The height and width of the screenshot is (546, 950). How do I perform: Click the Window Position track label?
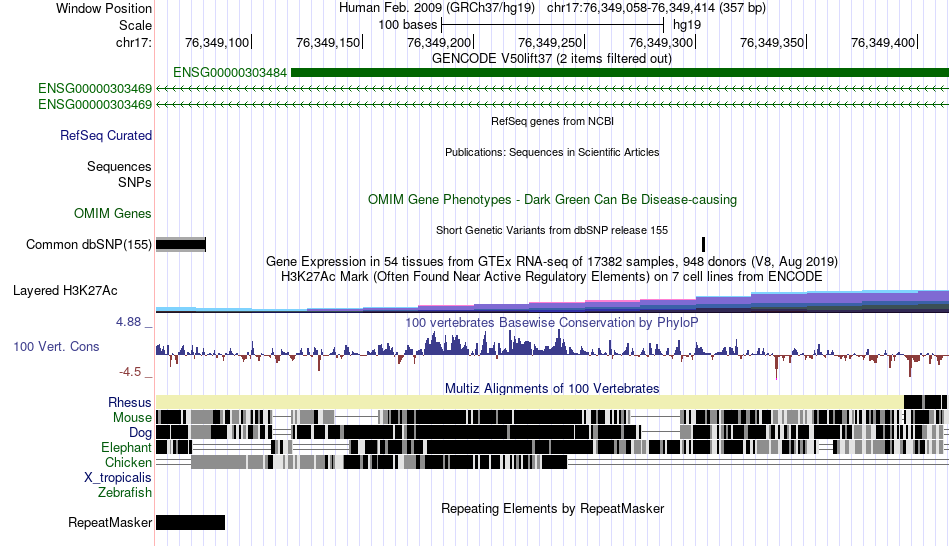[x=104, y=8]
